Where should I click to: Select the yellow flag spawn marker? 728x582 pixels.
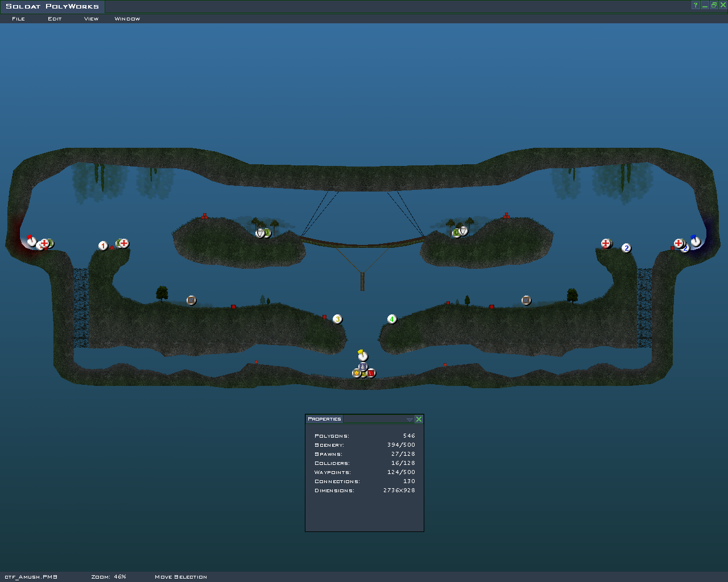(x=362, y=356)
